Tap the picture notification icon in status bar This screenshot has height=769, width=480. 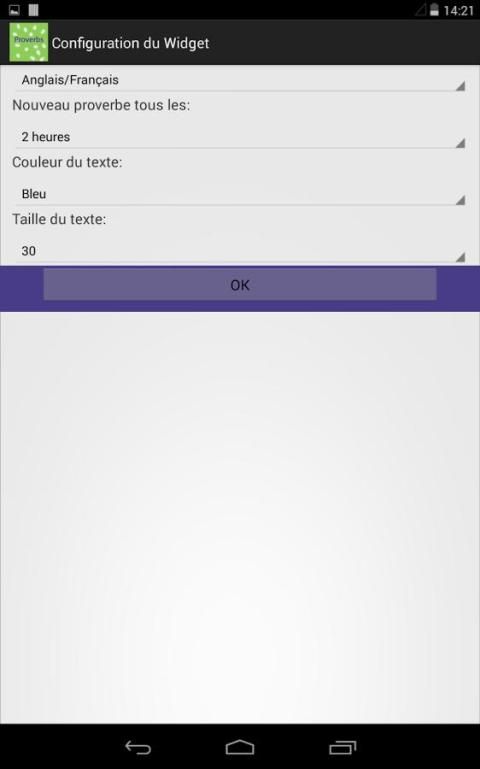pyautogui.click(x=14, y=9)
